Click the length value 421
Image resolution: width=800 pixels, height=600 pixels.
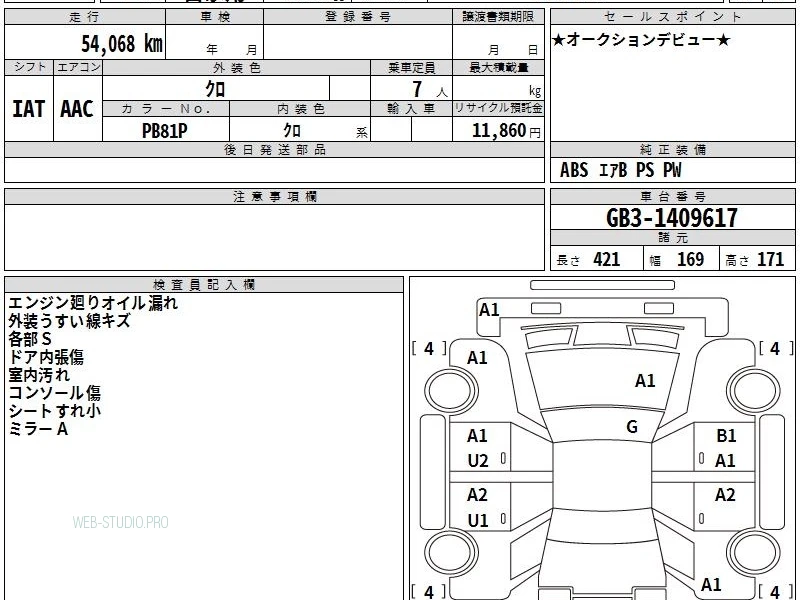607,259
